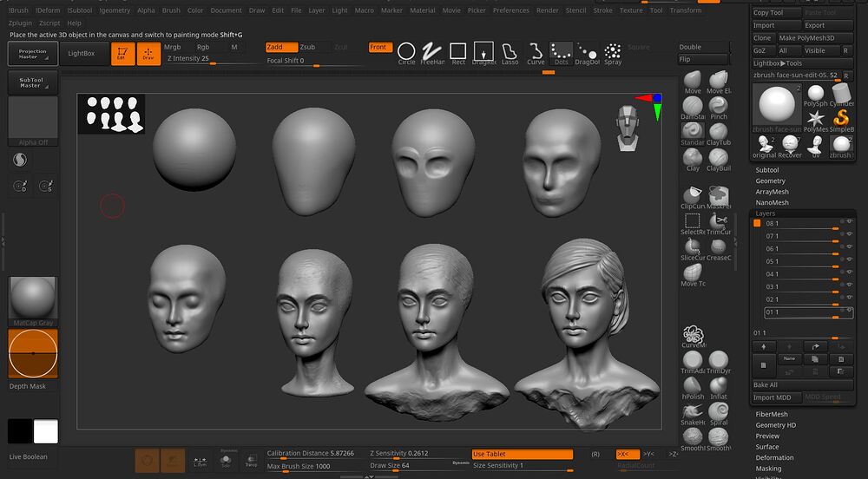Image resolution: width=868 pixels, height=479 pixels.
Task: Toggle Mrgb painting mode
Action: coord(172,47)
